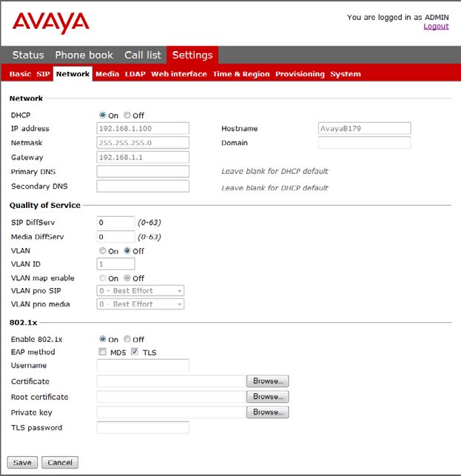Screen dimensions: 461x476
Task: Set VLAN map enable to Off
Action: [127, 278]
